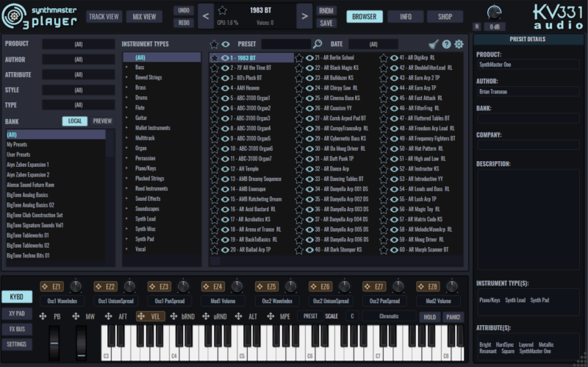This screenshot has height=367, width=588.
Task: Enable the VEL modulation toggle
Action: coord(152,316)
